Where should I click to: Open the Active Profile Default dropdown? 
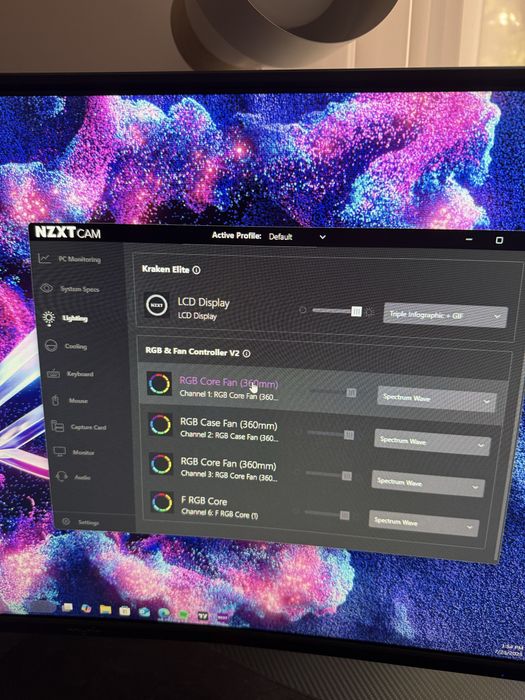297,237
